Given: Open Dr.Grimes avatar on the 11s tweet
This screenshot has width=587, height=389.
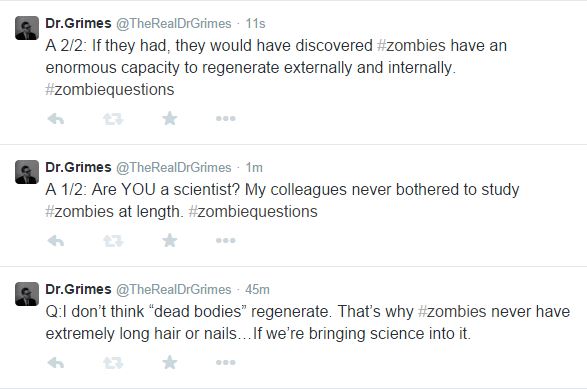Looking at the screenshot, I should tap(27, 28).
